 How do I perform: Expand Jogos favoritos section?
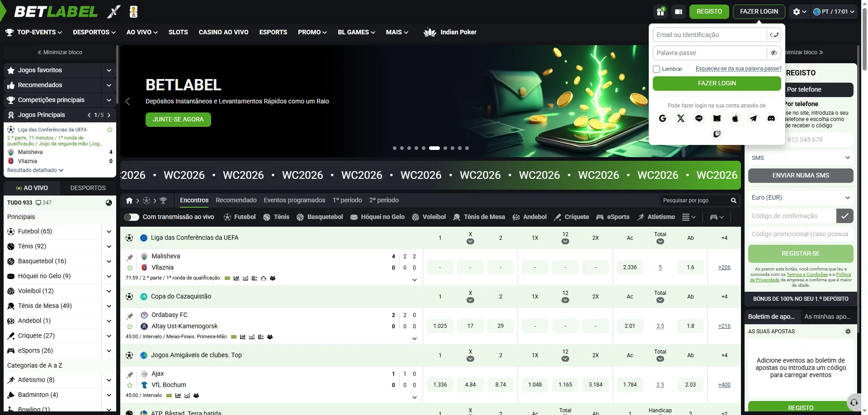(108, 70)
